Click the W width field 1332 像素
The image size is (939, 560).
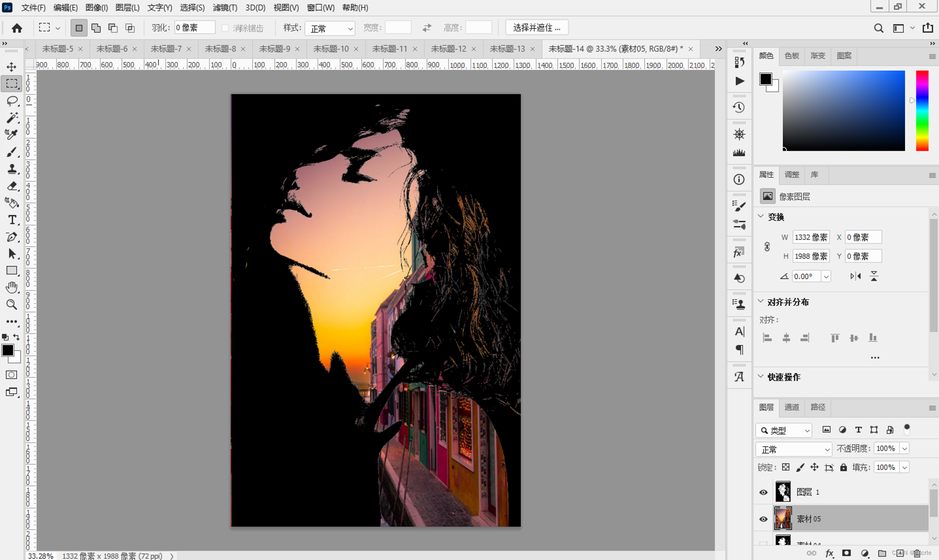click(x=811, y=237)
